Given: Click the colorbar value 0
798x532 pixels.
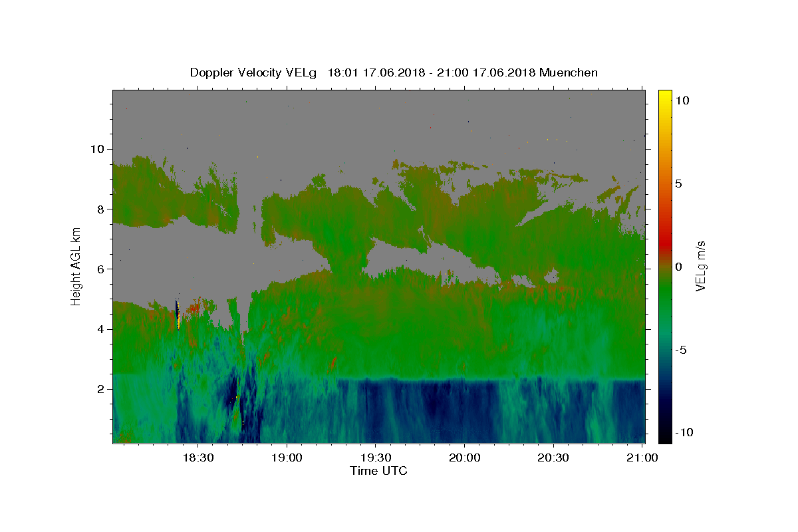Looking at the screenshot, I should 679,267.
